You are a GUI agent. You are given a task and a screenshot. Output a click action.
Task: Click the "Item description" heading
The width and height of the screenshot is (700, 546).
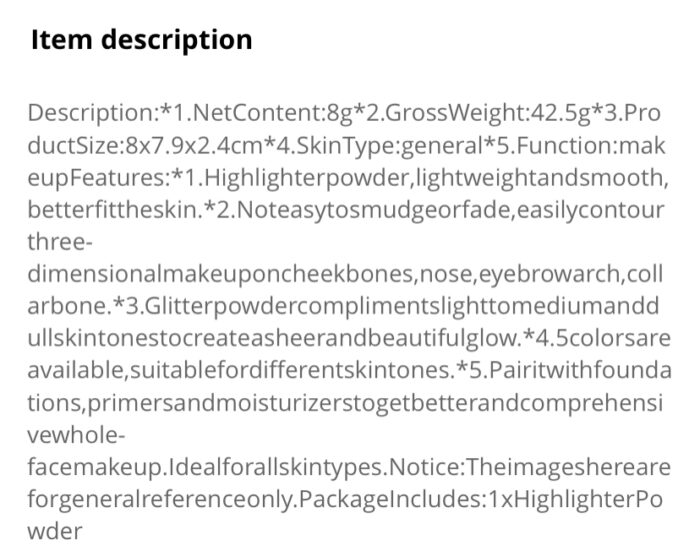[x=142, y=40]
